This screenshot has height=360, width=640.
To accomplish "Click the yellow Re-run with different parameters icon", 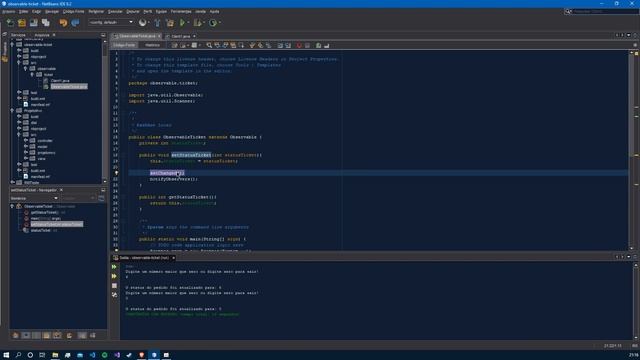I will tap(114, 276).
